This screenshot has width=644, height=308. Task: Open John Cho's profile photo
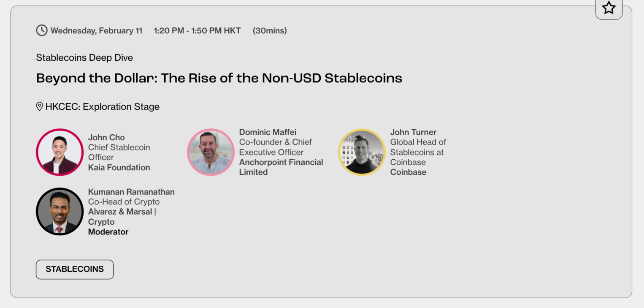click(60, 152)
